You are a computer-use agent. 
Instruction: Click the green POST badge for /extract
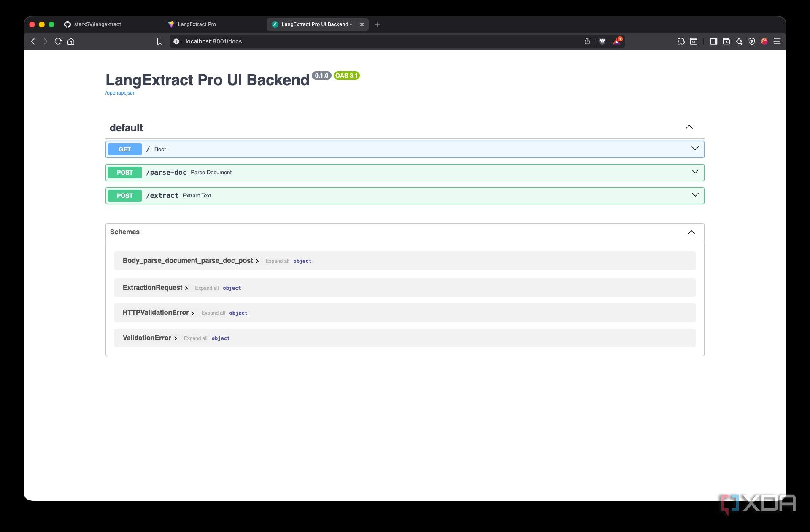click(x=124, y=196)
